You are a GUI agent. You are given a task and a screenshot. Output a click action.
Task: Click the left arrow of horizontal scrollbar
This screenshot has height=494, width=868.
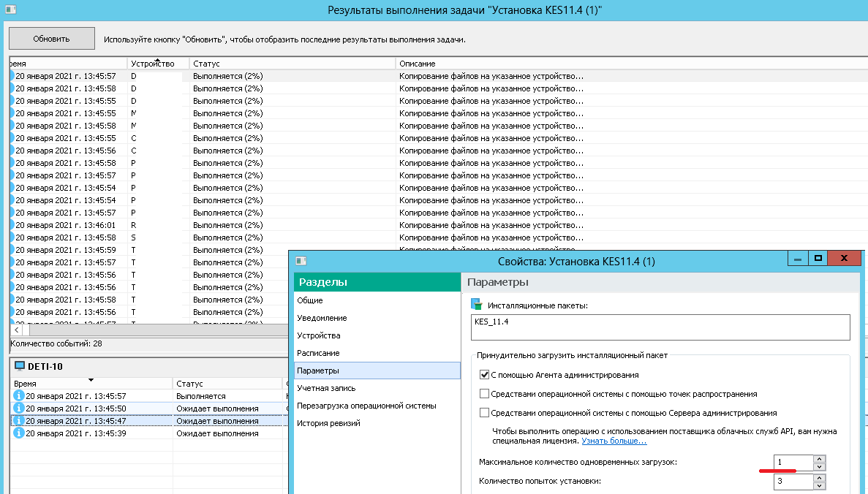coord(16,330)
